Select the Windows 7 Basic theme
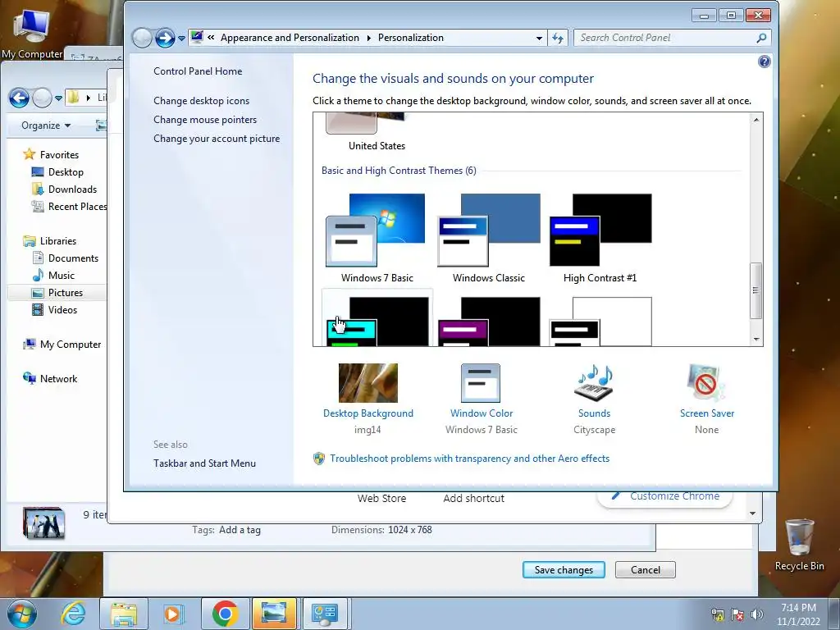Screen dimensions: 840x630 [x=377, y=239]
